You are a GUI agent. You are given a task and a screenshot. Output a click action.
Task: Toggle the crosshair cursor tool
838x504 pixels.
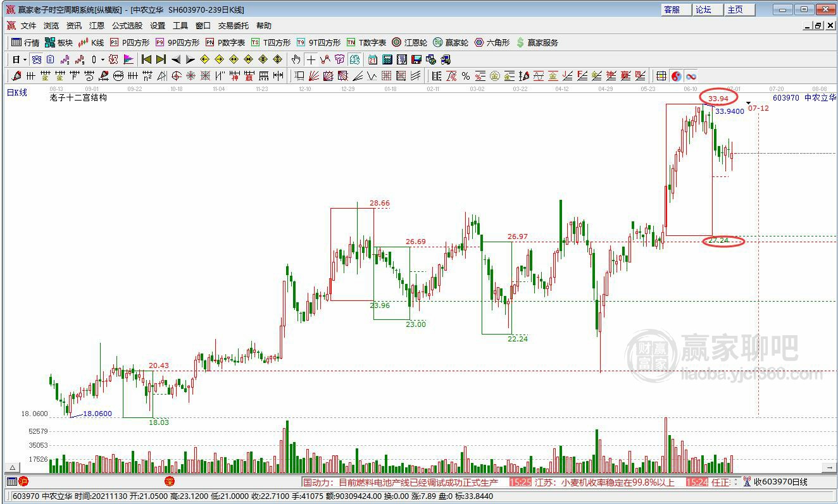coord(311,59)
